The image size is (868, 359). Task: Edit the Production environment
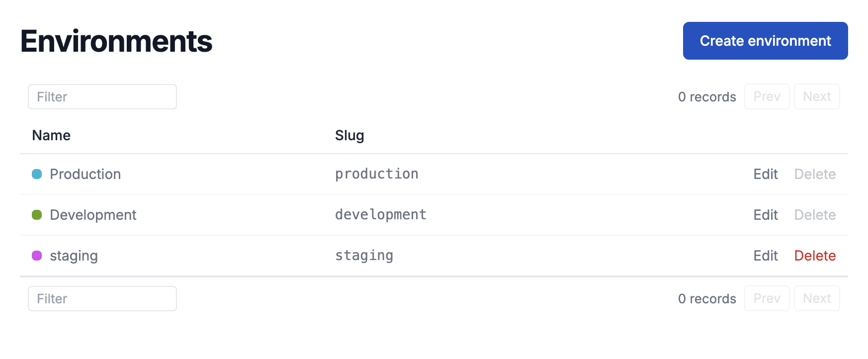point(765,175)
